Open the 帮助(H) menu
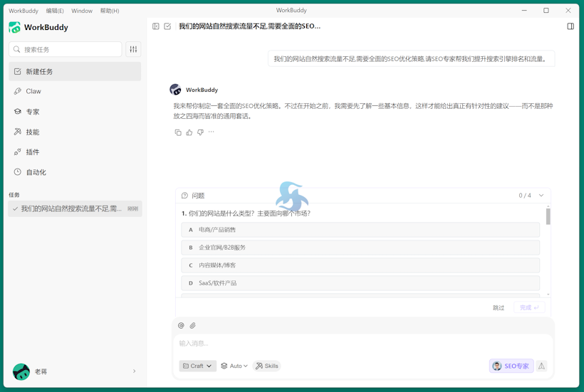This screenshot has width=584, height=392. 110,11
